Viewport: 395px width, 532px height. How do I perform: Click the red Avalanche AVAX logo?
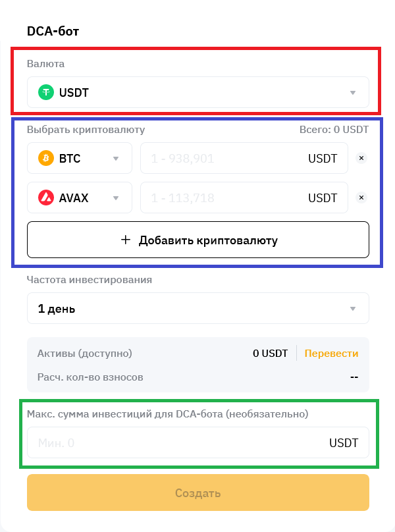point(45,198)
